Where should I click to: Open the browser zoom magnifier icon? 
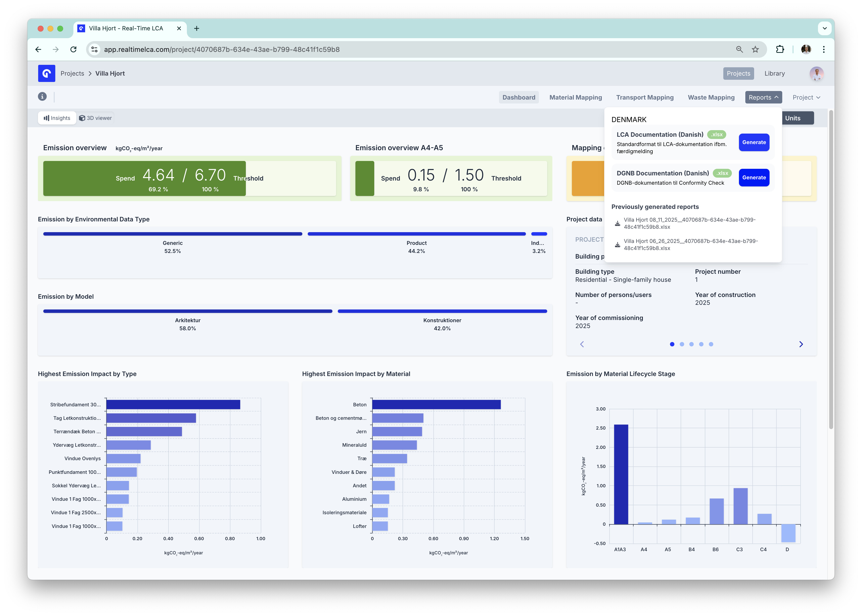click(739, 49)
